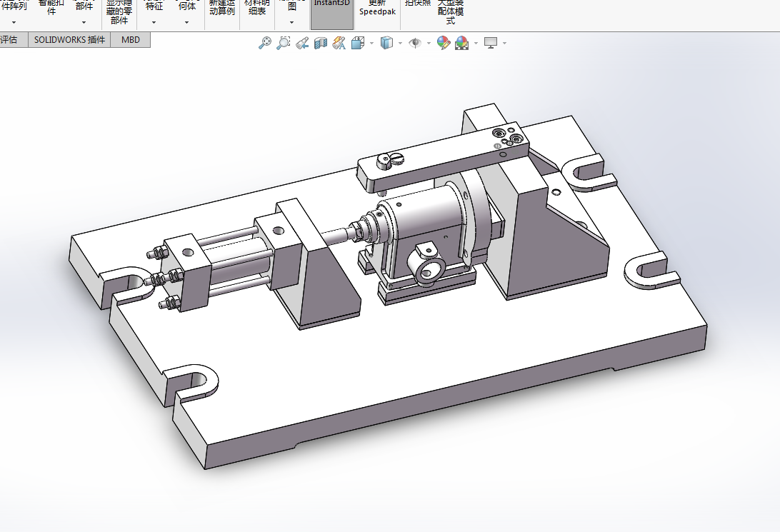The image size is (780, 532).
Task: Toggle the 大型装配体模式 mode
Action: [450, 12]
